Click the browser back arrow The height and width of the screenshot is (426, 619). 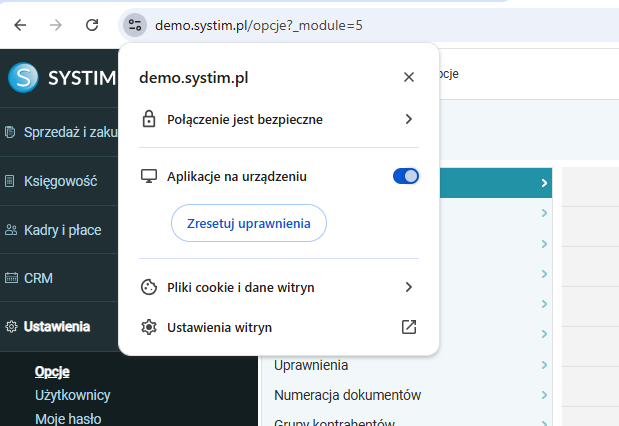coord(21,24)
